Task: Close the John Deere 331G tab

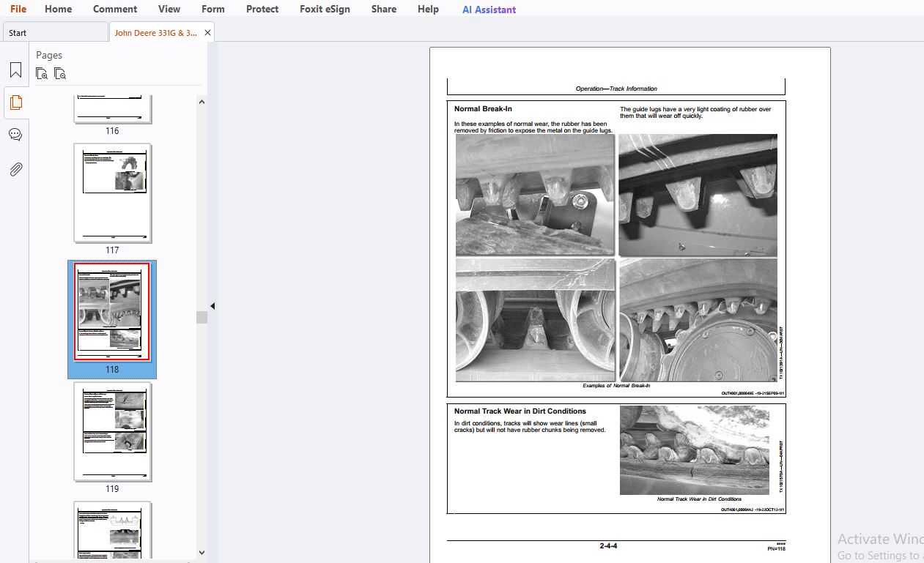Action: click(x=207, y=32)
